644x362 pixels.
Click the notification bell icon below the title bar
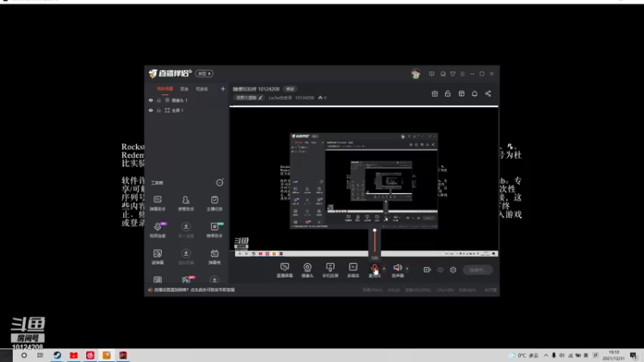(474, 93)
